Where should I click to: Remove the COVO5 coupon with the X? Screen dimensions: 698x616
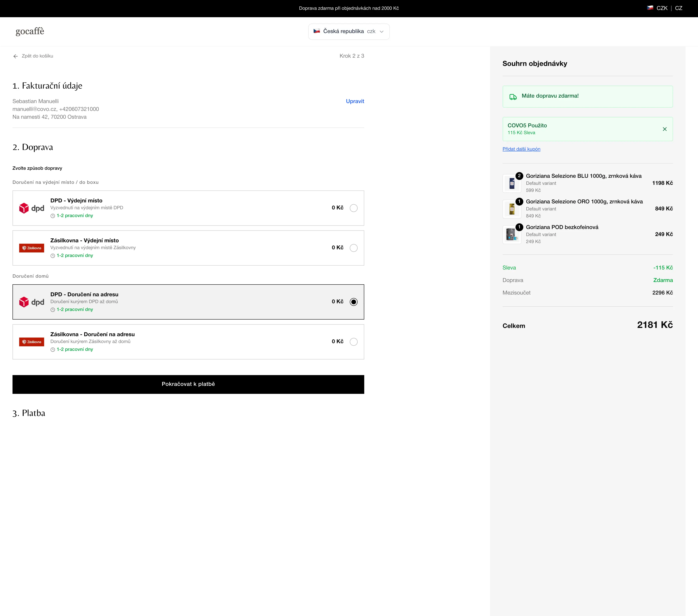[665, 129]
